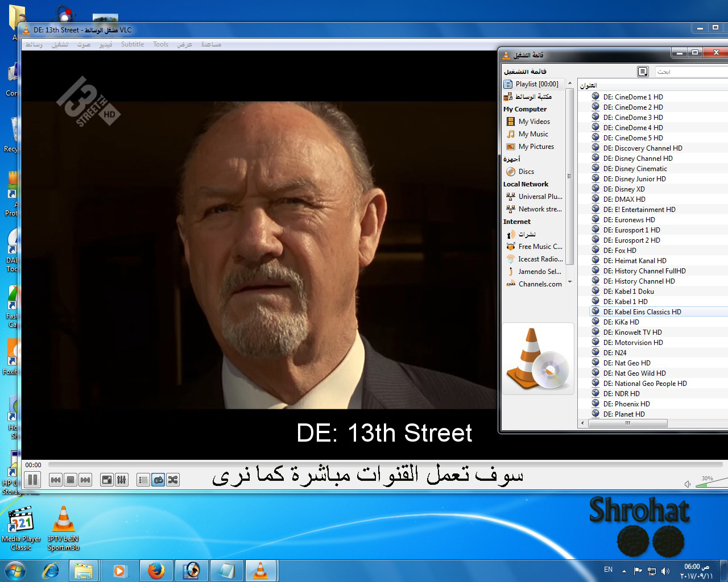This screenshot has height=582, width=728.
Task: Adjust the VLC volume slider at 30%
Action: [x=712, y=483]
